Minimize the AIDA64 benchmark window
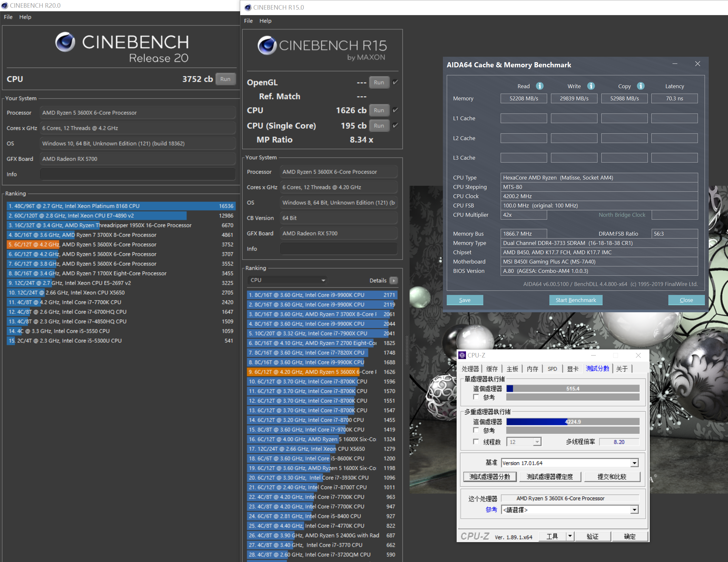This screenshot has width=728, height=562. [675, 63]
